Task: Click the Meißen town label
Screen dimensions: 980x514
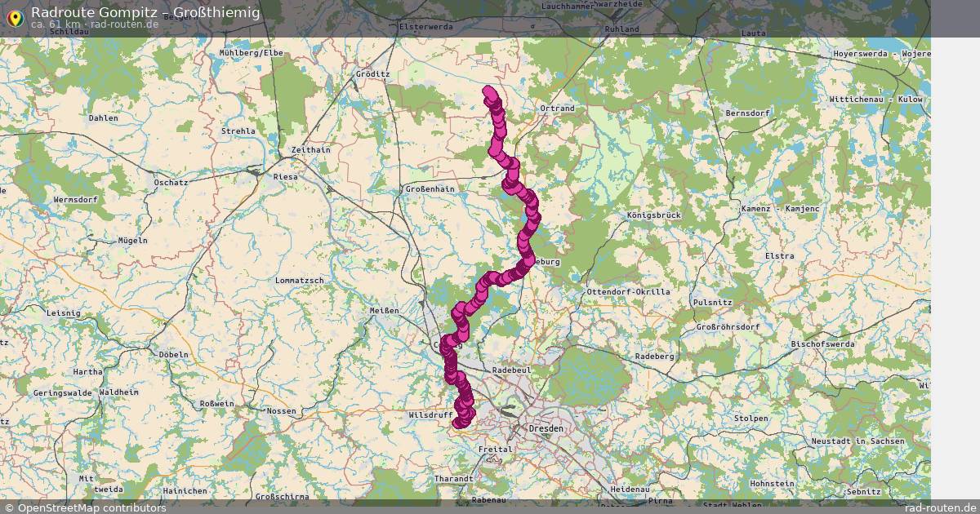Action: click(x=385, y=310)
